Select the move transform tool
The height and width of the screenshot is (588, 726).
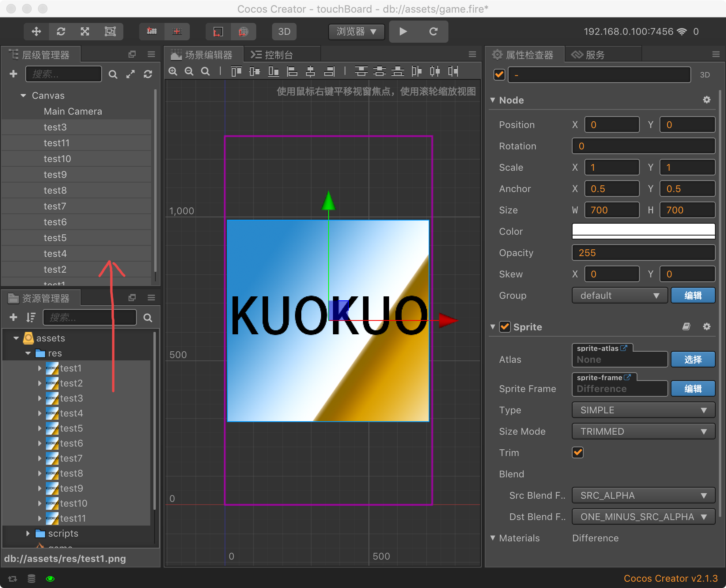coord(36,32)
